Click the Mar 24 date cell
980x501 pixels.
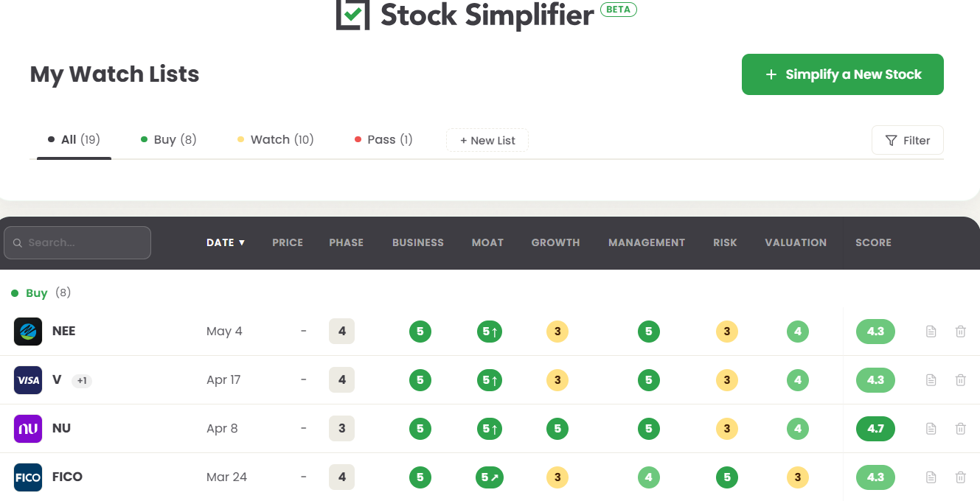coord(226,477)
